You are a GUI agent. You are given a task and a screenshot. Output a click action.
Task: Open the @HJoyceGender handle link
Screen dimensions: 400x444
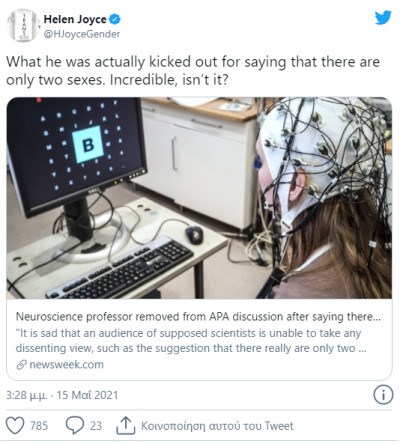[82, 34]
